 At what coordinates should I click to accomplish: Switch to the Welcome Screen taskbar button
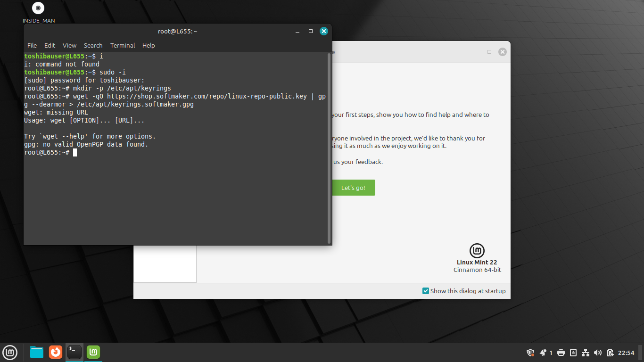(93, 352)
